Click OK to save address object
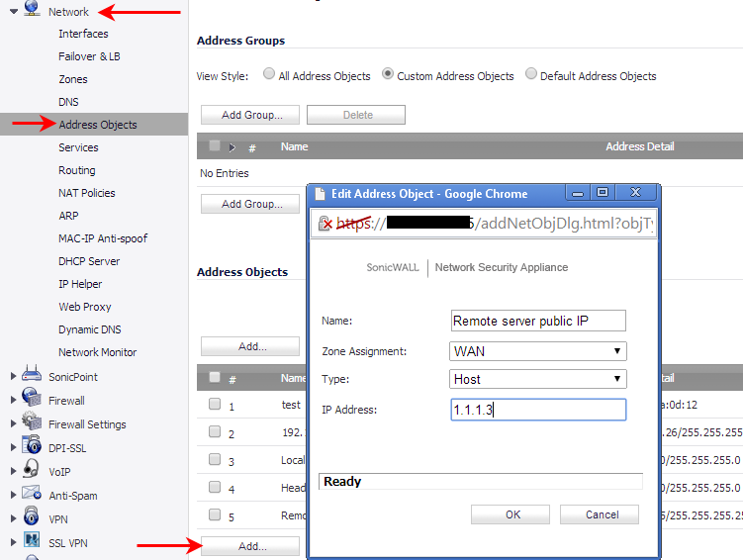This screenshot has height=560, width=743. (x=510, y=514)
